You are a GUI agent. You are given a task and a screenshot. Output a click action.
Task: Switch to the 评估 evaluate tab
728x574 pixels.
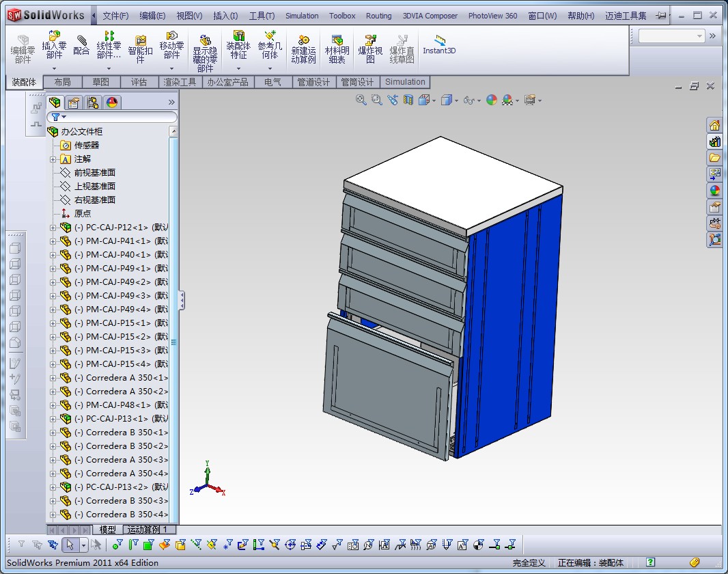click(139, 82)
